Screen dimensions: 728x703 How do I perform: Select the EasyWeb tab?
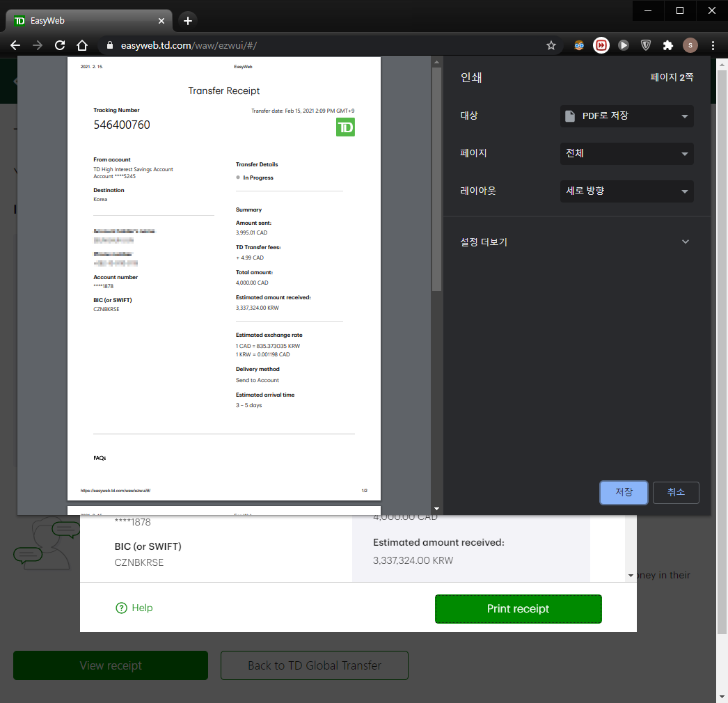pos(88,21)
